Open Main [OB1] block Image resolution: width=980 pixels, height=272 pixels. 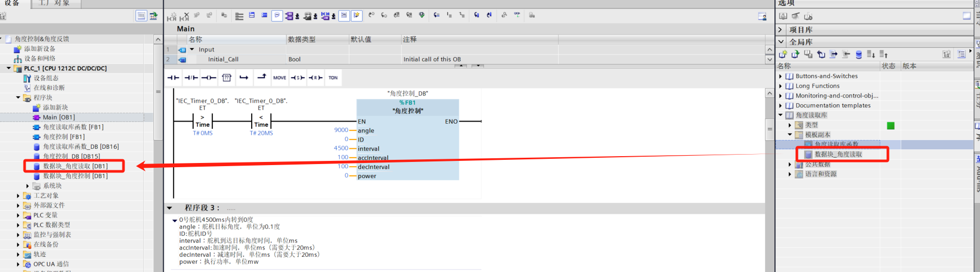[59, 117]
